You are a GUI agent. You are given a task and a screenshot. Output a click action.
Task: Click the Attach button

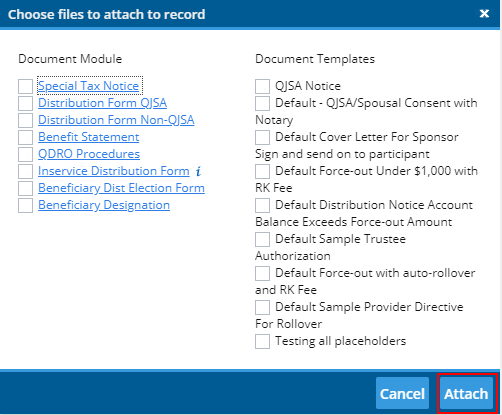pos(466,393)
